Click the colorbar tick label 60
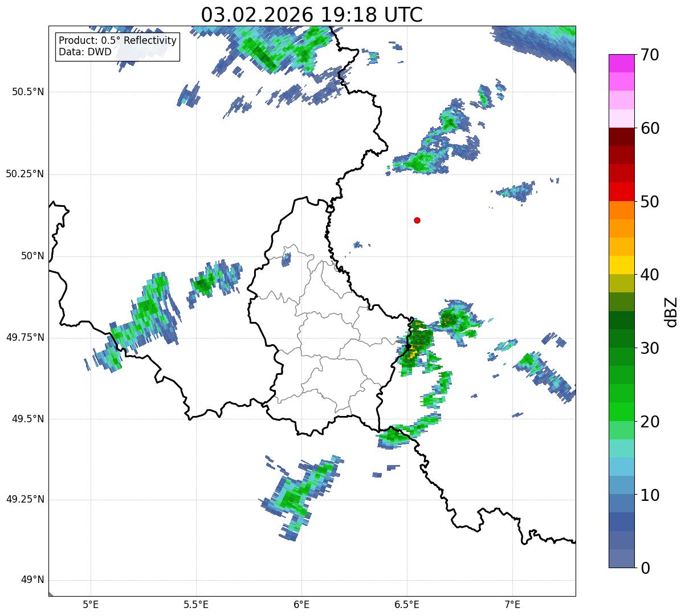 [650, 129]
